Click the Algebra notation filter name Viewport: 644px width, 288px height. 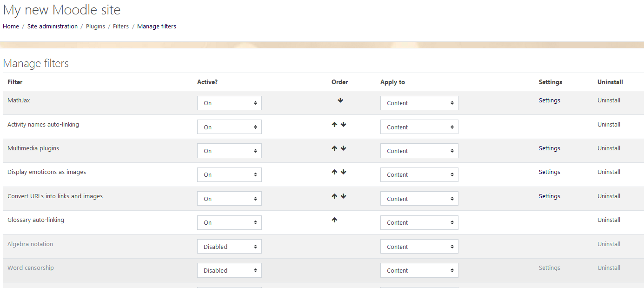coord(30,244)
